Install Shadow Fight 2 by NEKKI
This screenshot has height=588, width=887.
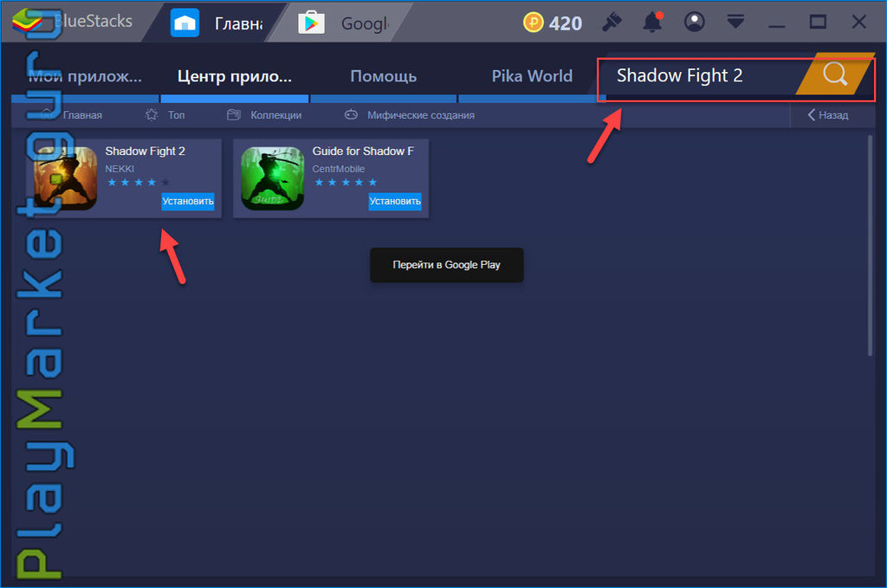pos(188,201)
